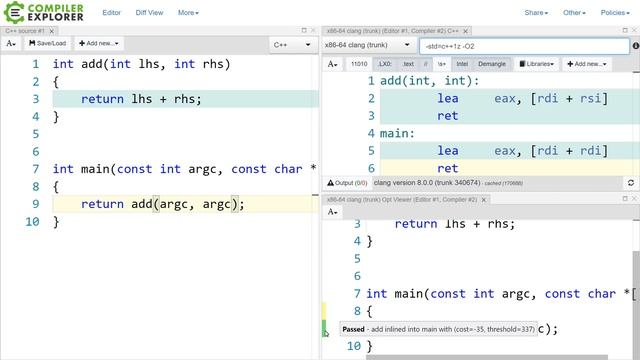Click assembly label 'main:'
This screenshot has height=360, width=640.
pos(397,133)
